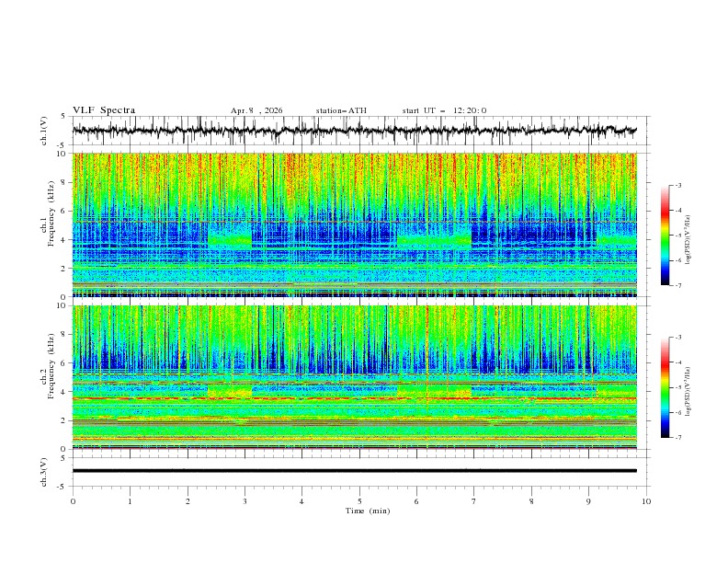Click the upper ch.1 PSD color bar
The height and width of the screenshot is (563, 728).
click(x=665, y=236)
